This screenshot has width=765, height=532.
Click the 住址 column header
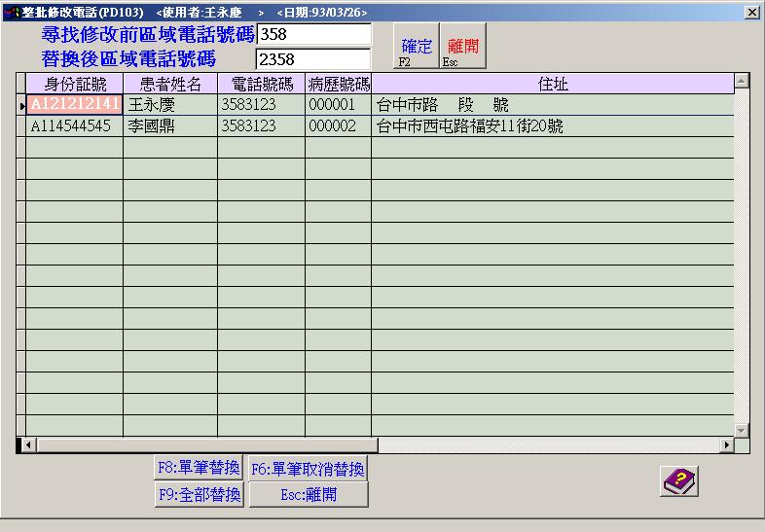pos(552,85)
